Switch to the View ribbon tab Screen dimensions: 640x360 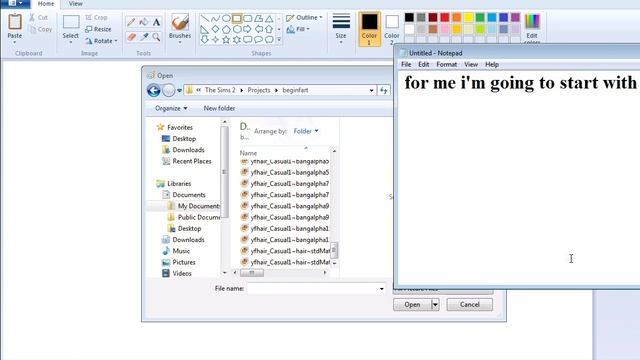coord(76,4)
